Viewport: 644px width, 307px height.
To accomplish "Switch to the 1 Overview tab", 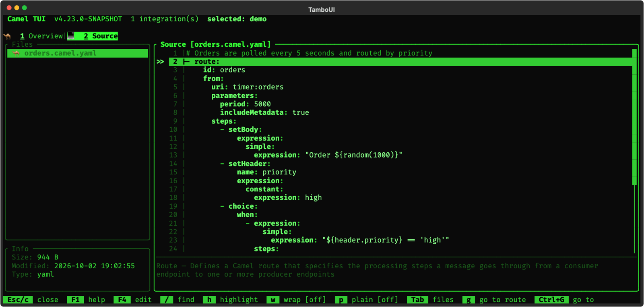I will pyautogui.click(x=41, y=36).
